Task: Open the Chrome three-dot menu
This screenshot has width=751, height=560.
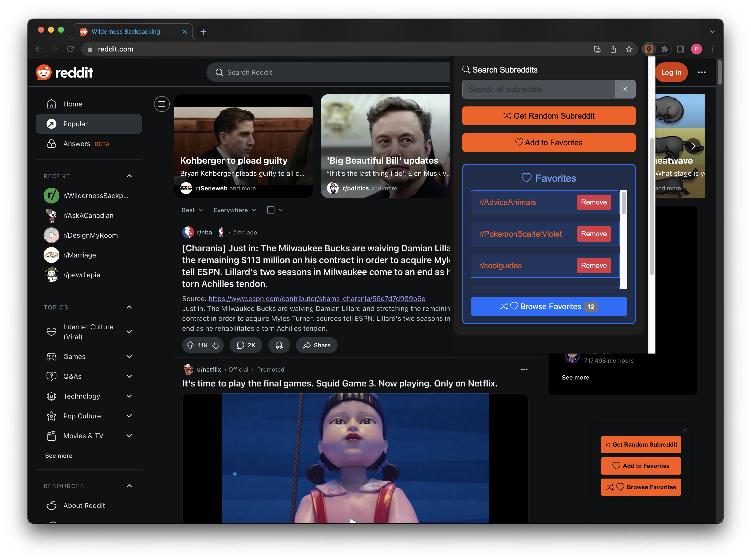Action: click(x=712, y=49)
